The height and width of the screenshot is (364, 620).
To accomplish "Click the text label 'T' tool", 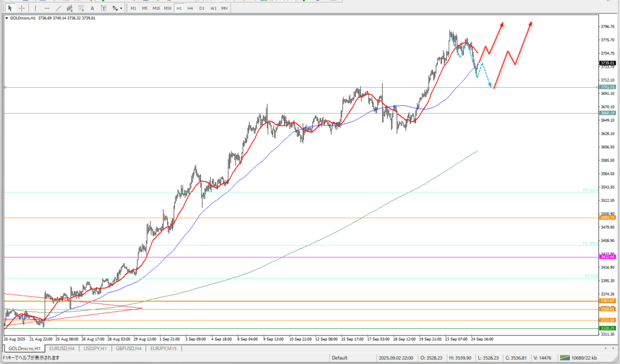I will 104,8.
